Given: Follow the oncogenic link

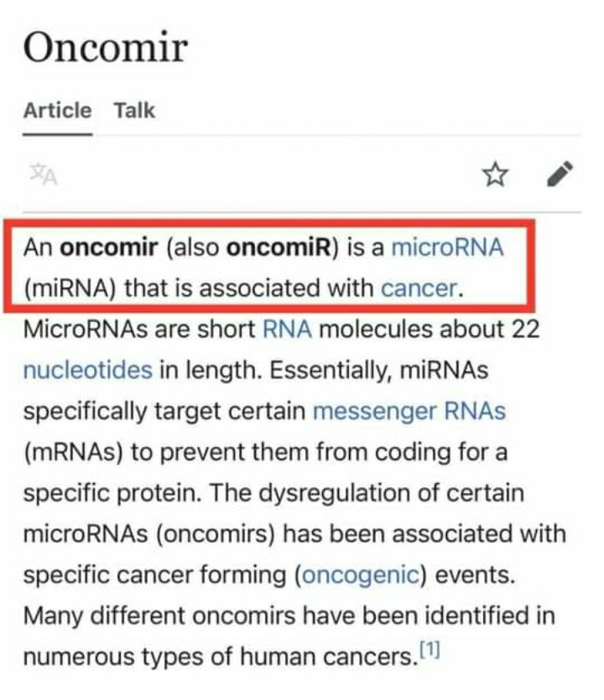Looking at the screenshot, I should tap(360, 575).
